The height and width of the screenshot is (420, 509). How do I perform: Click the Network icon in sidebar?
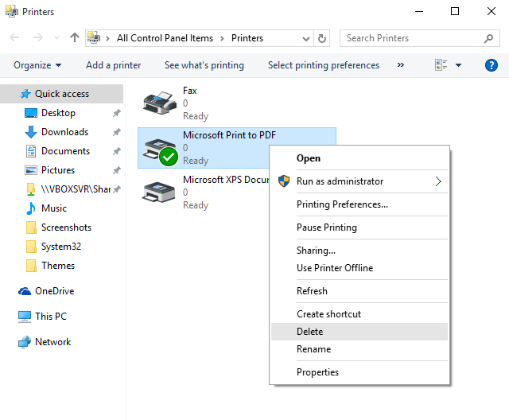[x=25, y=342]
